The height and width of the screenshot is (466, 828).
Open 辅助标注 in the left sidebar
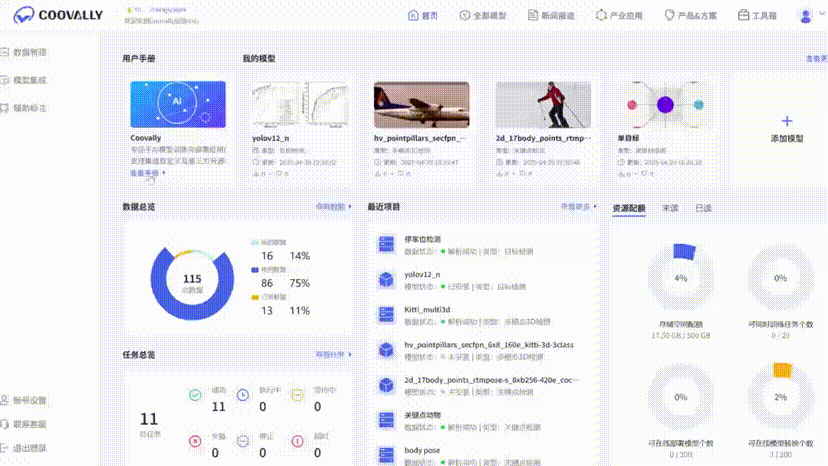click(24, 108)
